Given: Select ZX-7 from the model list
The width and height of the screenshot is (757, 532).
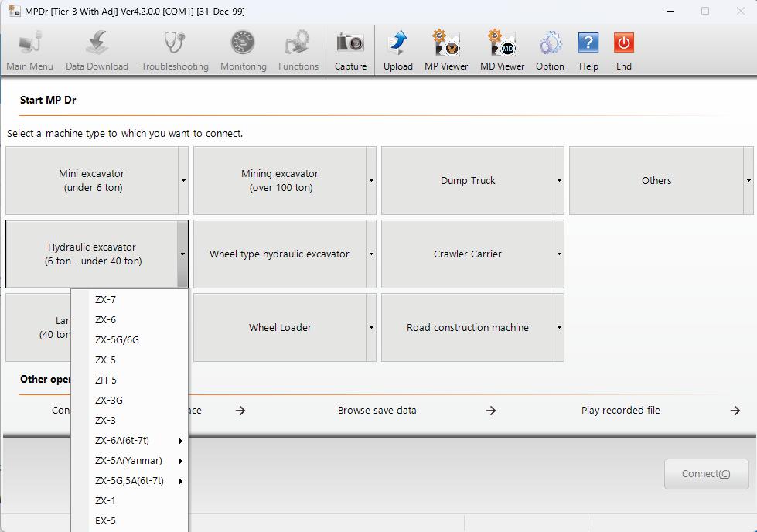Looking at the screenshot, I should click(x=106, y=300).
